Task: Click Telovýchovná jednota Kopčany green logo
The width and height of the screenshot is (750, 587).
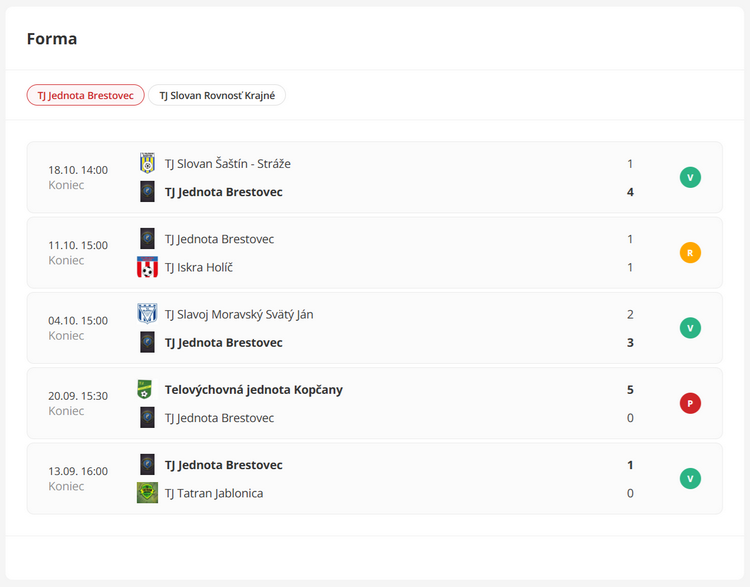Action: [x=145, y=389]
